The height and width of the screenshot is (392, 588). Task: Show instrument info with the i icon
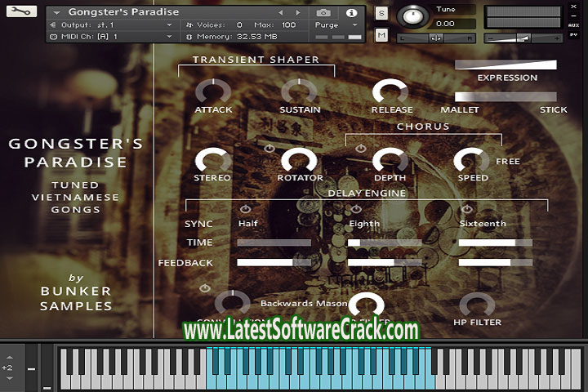click(351, 13)
